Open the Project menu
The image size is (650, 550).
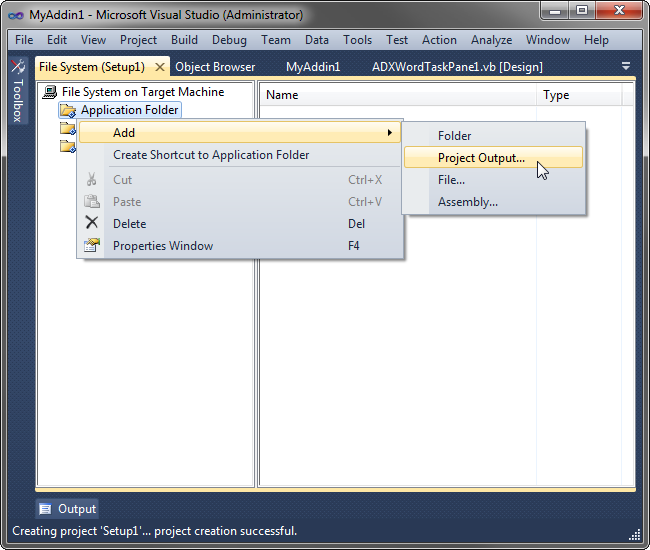pos(138,40)
